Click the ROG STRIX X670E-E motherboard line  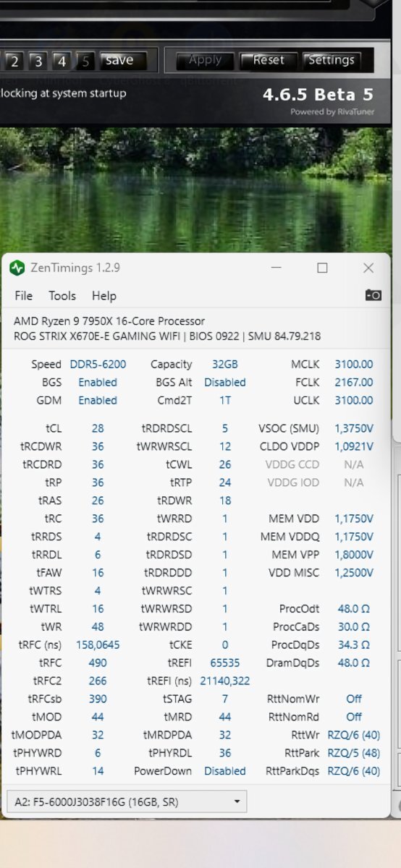tap(167, 336)
